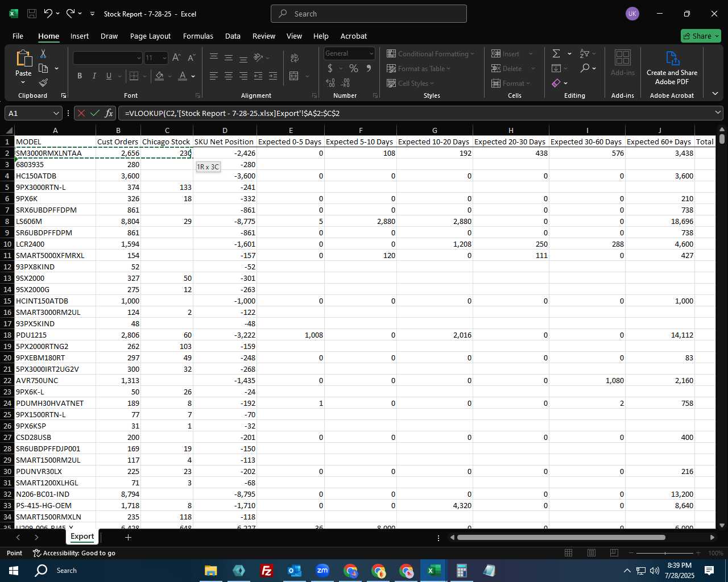
Task: Toggle Align Right in Alignment group
Action: (243, 76)
